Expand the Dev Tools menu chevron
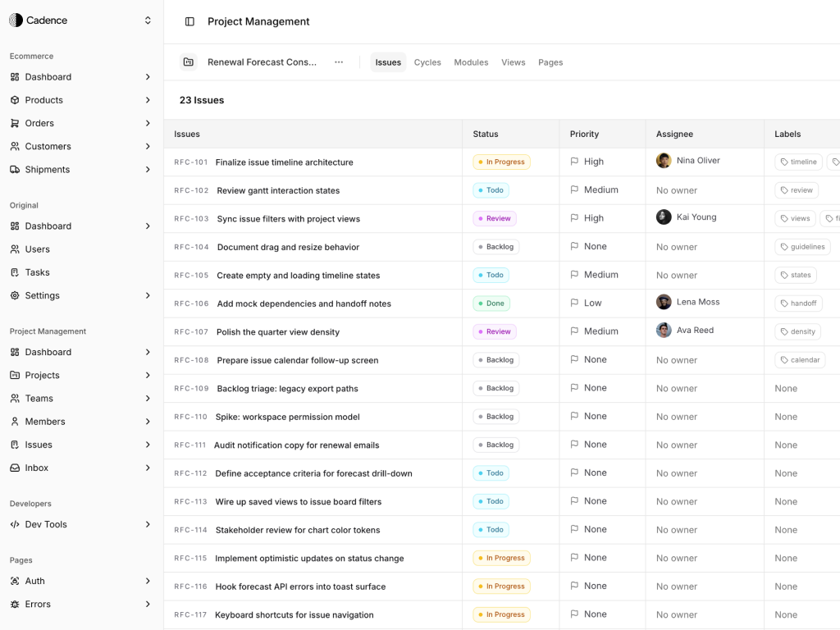 point(148,524)
